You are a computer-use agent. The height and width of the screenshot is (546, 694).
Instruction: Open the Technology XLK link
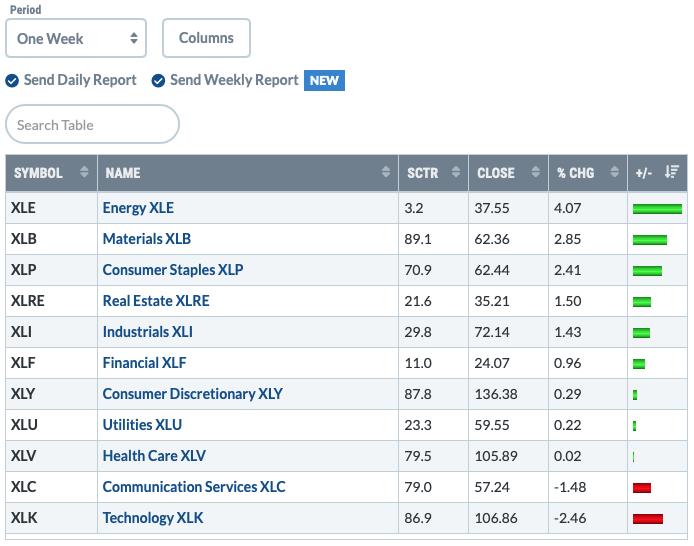[x=153, y=518]
